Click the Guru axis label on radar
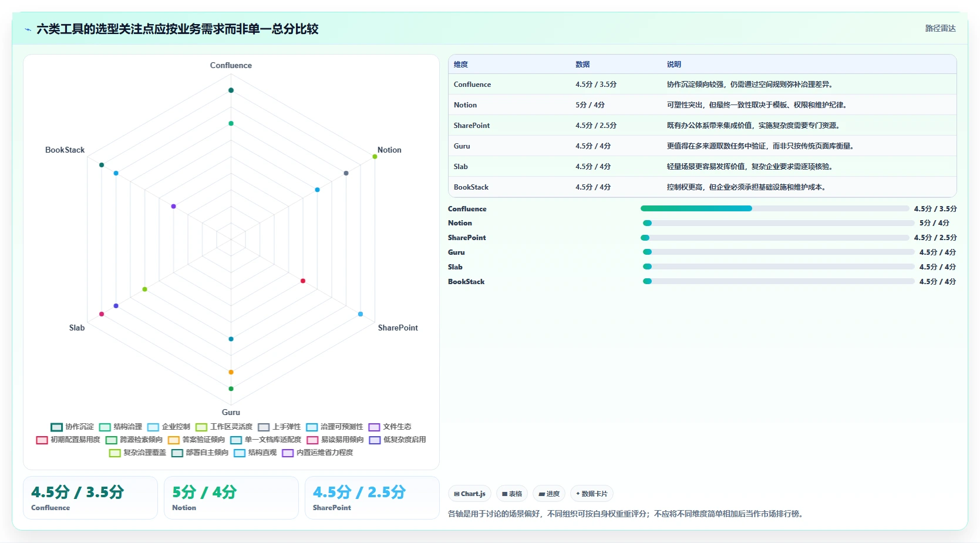 pos(231,412)
